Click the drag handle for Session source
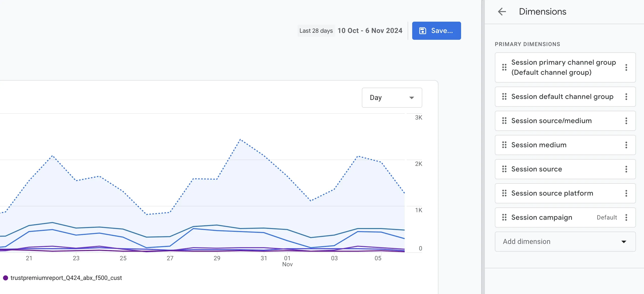The width and height of the screenshot is (644, 294). click(504, 169)
